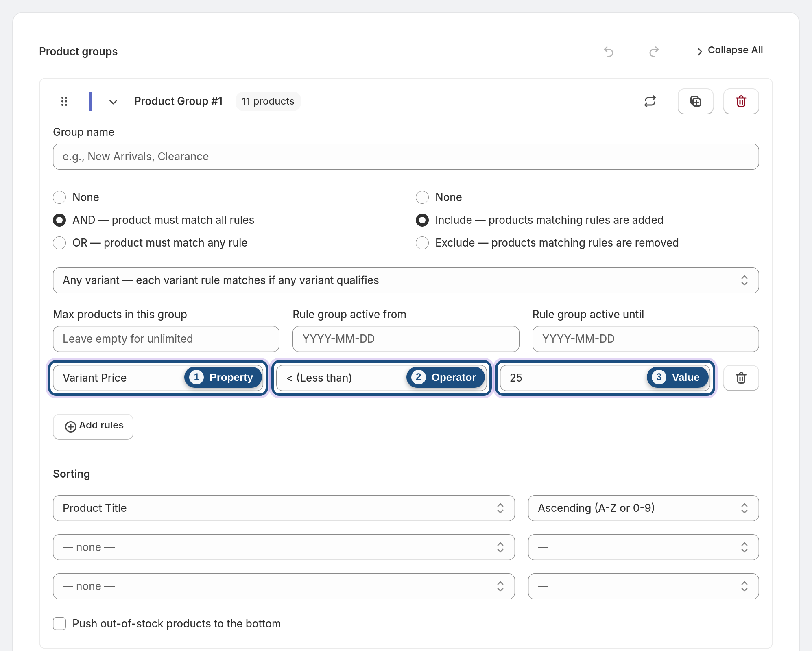Click the purple color bar of the group
This screenshot has width=812, height=651.
[x=90, y=101]
